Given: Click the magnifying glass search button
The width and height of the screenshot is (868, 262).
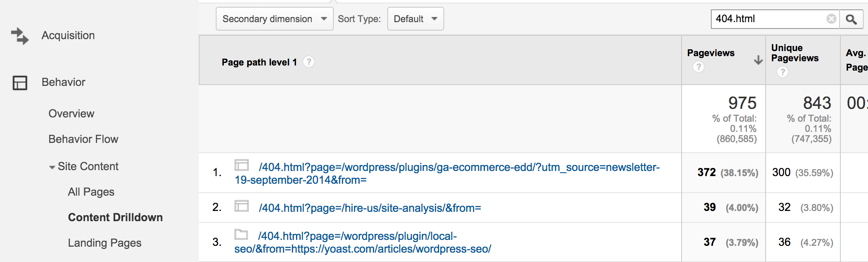Looking at the screenshot, I should (851, 19).
